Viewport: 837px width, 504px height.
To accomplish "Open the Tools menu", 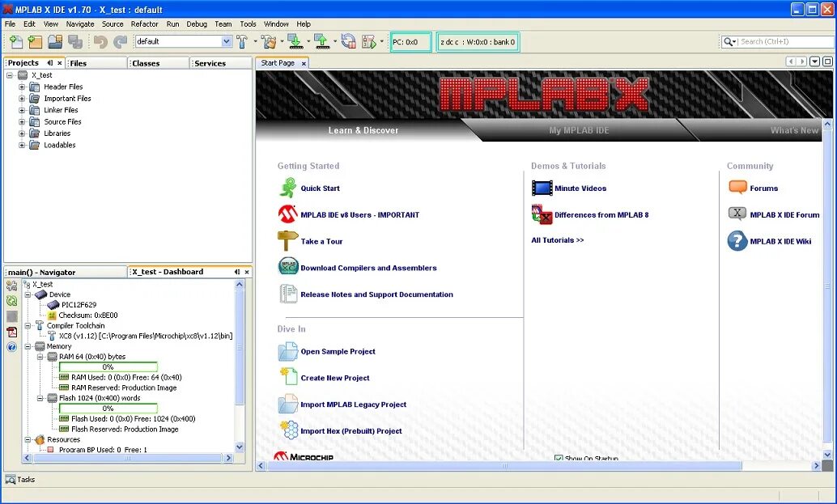I will tap(248, 24).
